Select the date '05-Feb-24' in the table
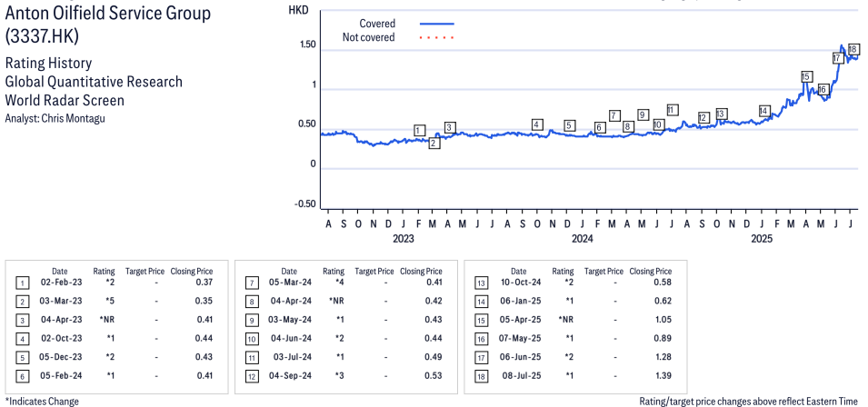The image size is (868, 407). click(62, 375)
